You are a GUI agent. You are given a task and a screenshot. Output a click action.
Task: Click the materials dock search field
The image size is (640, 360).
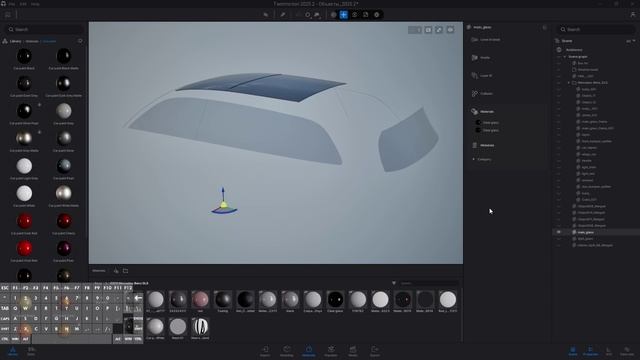(429, 283)
